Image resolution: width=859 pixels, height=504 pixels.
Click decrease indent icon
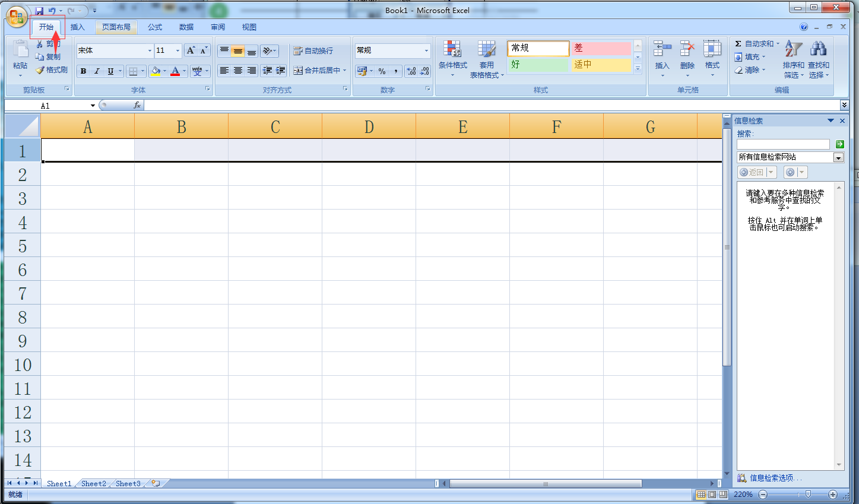click(267, 71)
